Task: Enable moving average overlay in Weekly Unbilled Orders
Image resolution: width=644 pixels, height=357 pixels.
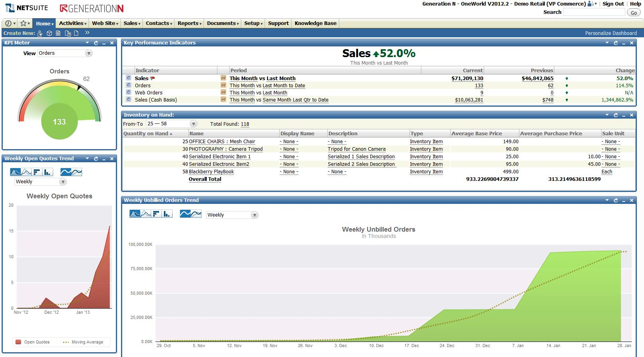Action: coord(196,214)
